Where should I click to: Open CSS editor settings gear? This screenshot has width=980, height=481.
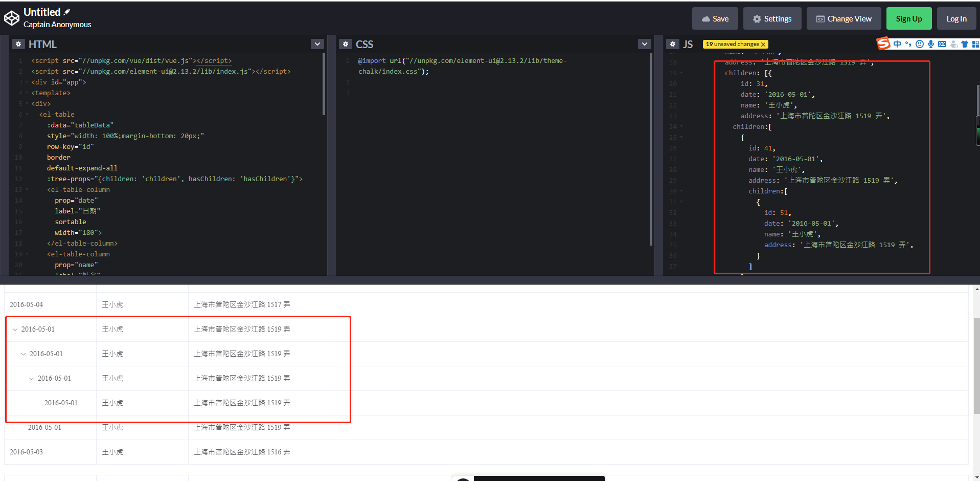tap(346, 44)
